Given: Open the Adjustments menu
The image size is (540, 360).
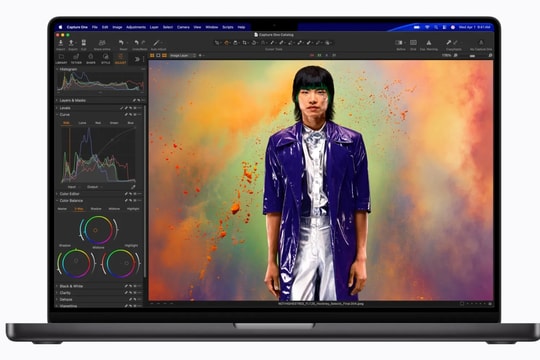Looking at the screenshot, I should tap(136, 27).
